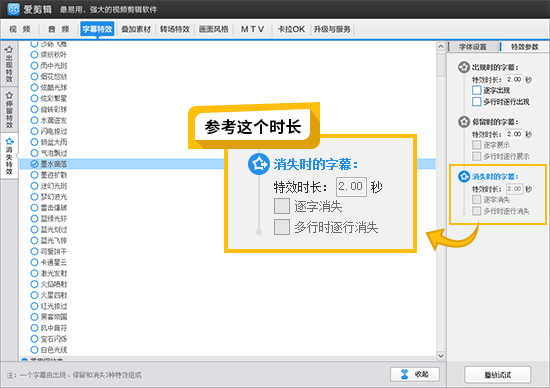The width and height of the screenshot is (550, 388).
Task: Select 炫酷光球 effect radio button
Action: (34, 87)
